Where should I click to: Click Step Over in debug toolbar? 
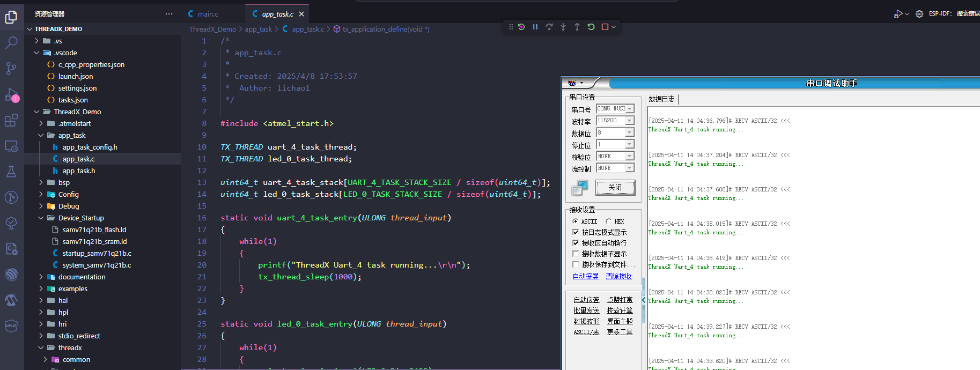click(x=549, y=27)
